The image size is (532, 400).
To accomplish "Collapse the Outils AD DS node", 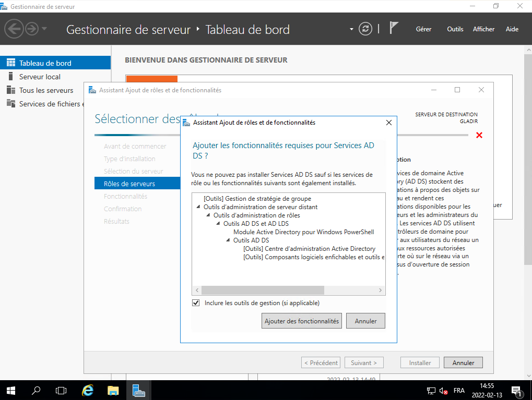I will [x=228, y=240].
